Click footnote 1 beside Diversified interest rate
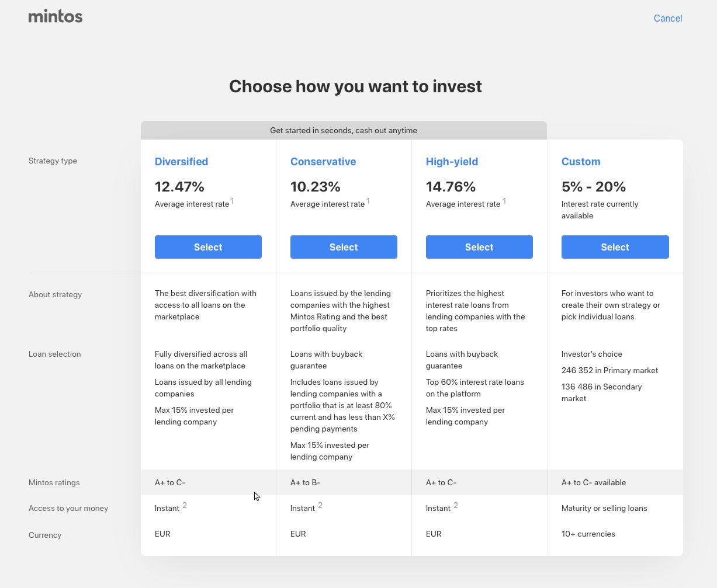Viewport: 717px width, 588px height. [x=232, y=201]
